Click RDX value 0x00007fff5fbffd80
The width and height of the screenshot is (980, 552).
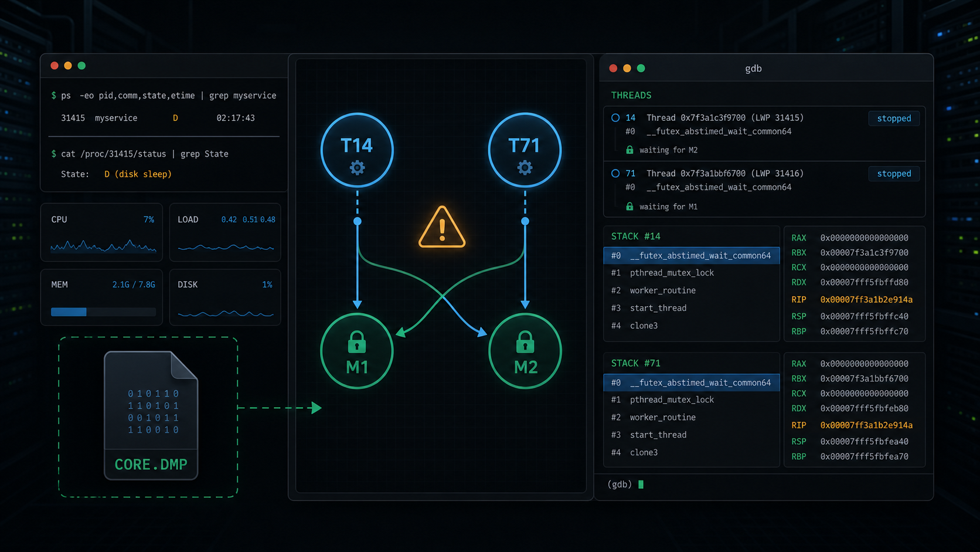pos(865,282)
